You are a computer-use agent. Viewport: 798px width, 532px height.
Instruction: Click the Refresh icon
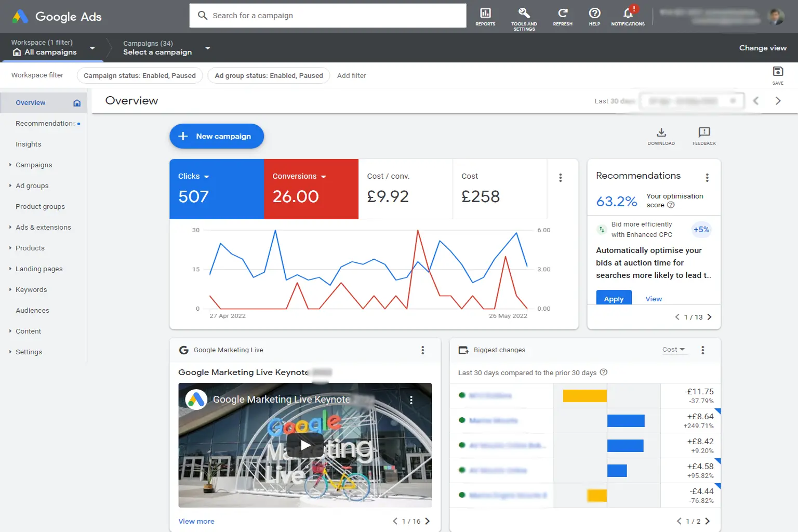coord(563,17)
